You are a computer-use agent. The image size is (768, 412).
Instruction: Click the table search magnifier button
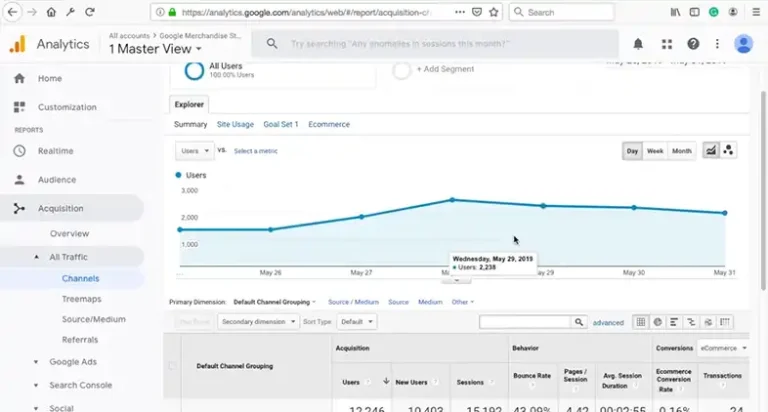click(579, 322)
